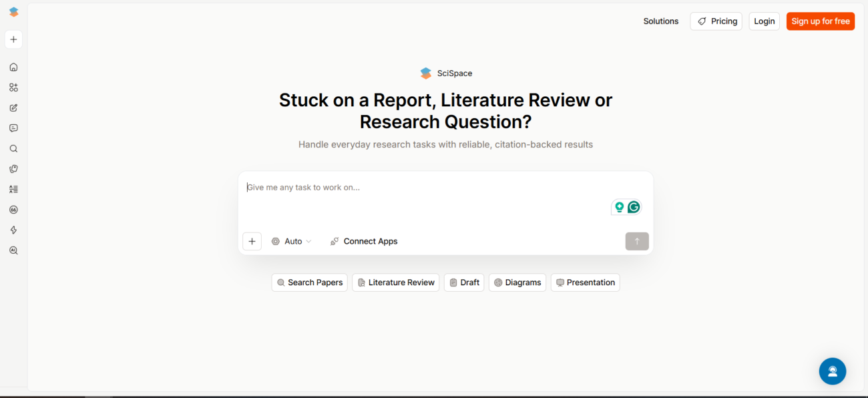Screen dimensions: 868x398
Task: Open the Solutions menu
Action: click(660, 21)
